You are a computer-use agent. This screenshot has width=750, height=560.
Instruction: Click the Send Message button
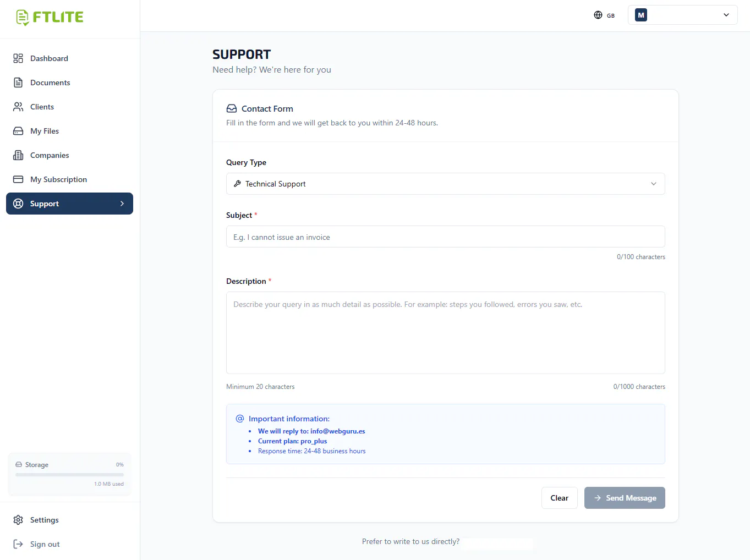click(625, 498)
